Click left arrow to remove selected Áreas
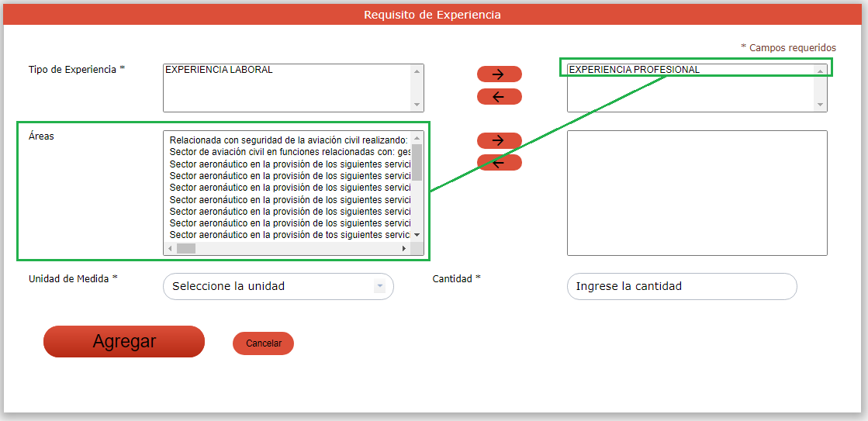868x421 pixels. (499, 163)
